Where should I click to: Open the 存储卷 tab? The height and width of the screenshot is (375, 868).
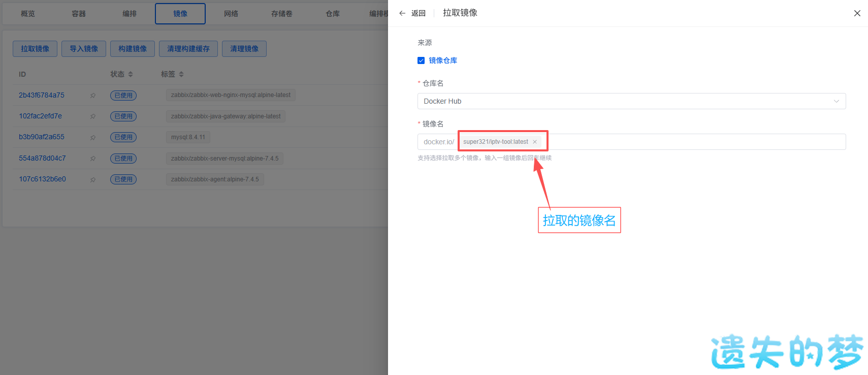[x=282, y=14]
